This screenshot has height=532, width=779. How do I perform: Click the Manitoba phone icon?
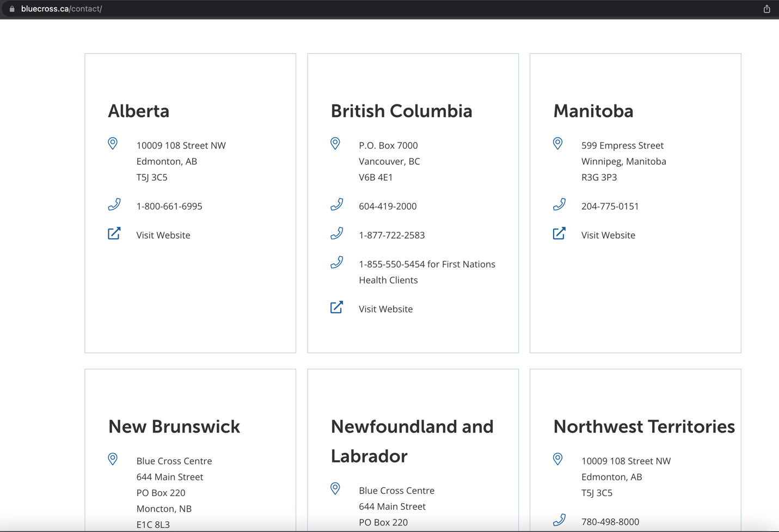pyautogui.click(x=560, y=205)
